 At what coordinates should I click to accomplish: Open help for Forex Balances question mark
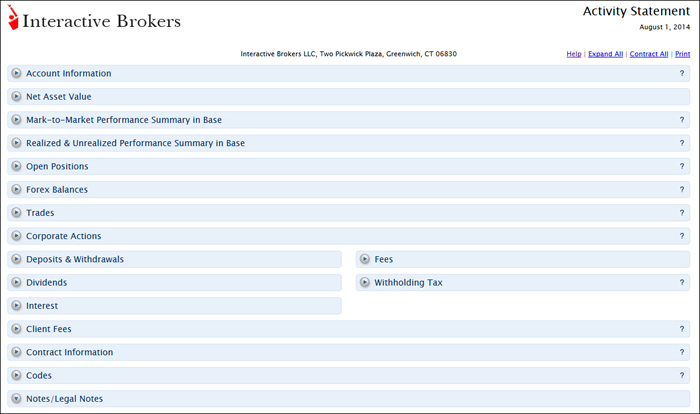[682, 189]
